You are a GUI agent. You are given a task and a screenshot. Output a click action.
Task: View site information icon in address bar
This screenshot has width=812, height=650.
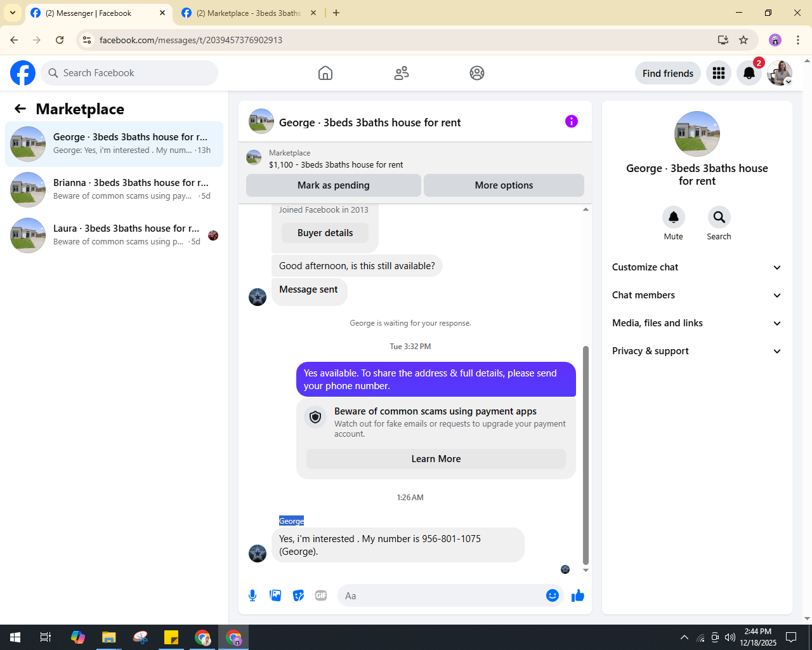click(x=87, y=40)
